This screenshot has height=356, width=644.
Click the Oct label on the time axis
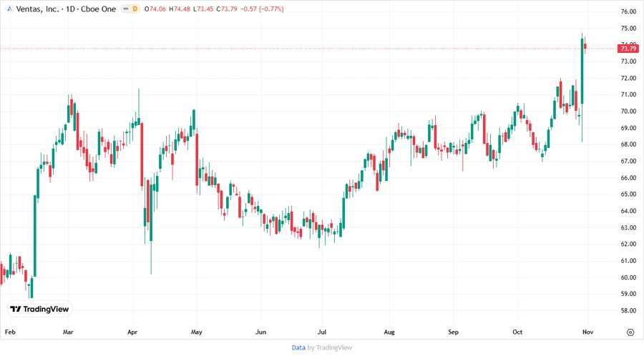pyautogui.click(x=517, y=332)
